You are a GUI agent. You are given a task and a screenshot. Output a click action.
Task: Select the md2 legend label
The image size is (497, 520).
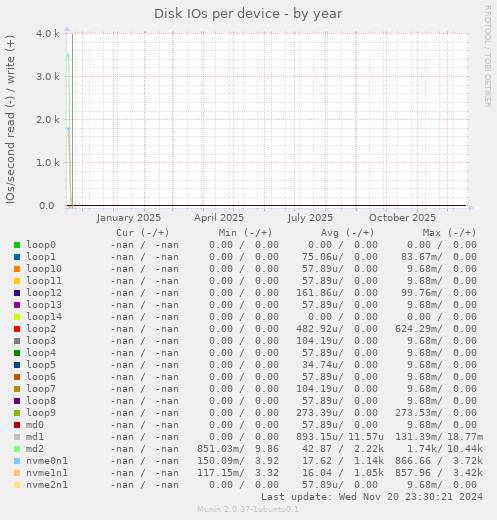coord(35,449)
